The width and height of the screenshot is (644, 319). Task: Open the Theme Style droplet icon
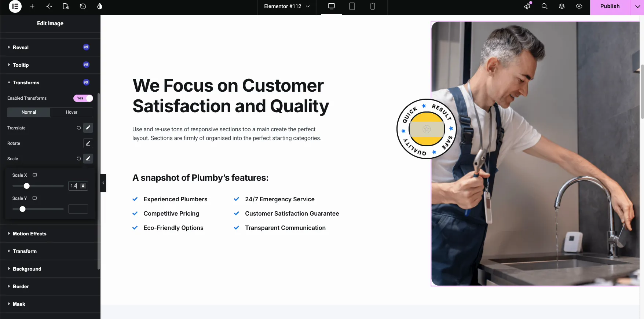point(100,6)
